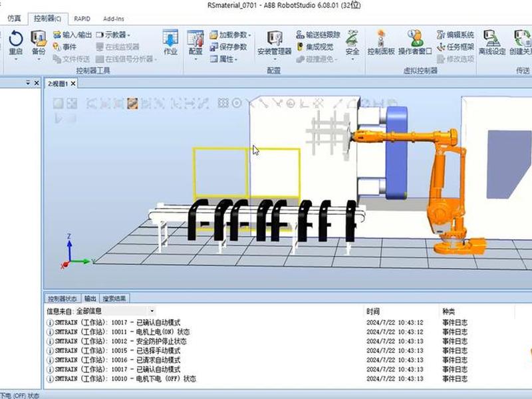Expand the arrow under 备份
Viewport: 532px width, 399px height.
(x=39, y=59)
